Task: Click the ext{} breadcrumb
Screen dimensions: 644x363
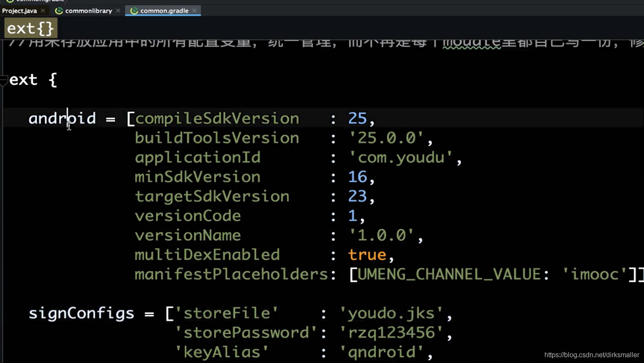Action: click(x=31, y=28)
